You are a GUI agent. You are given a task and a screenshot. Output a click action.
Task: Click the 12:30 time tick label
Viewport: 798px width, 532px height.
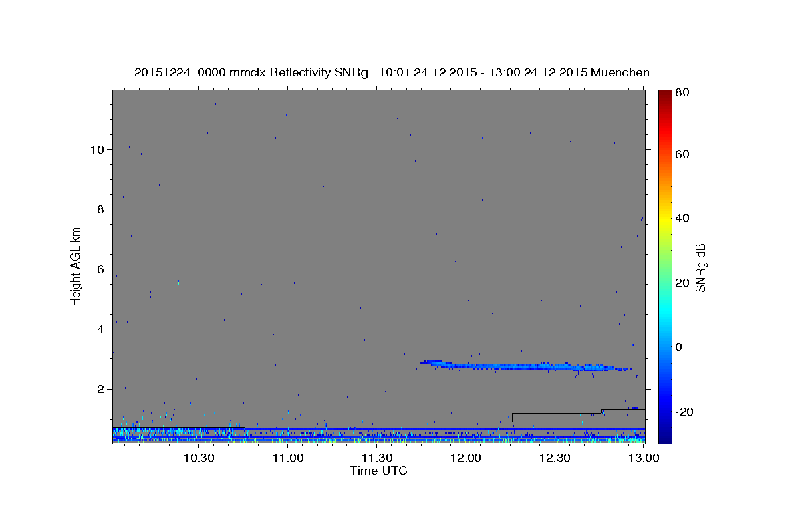point(554,458)
